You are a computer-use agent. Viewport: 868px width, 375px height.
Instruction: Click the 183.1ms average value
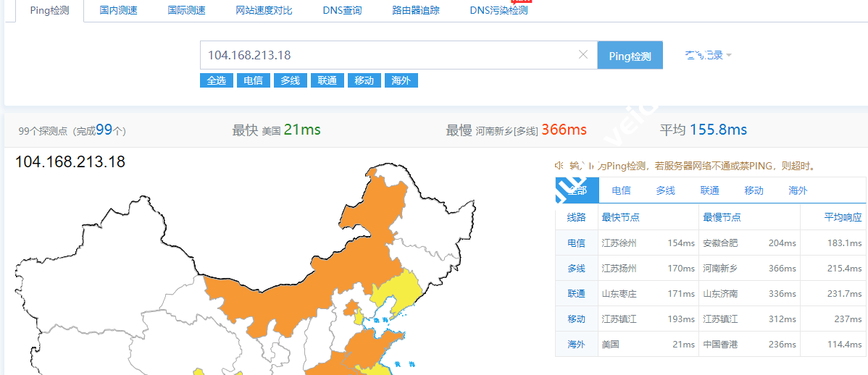click(x=844, y=243)
